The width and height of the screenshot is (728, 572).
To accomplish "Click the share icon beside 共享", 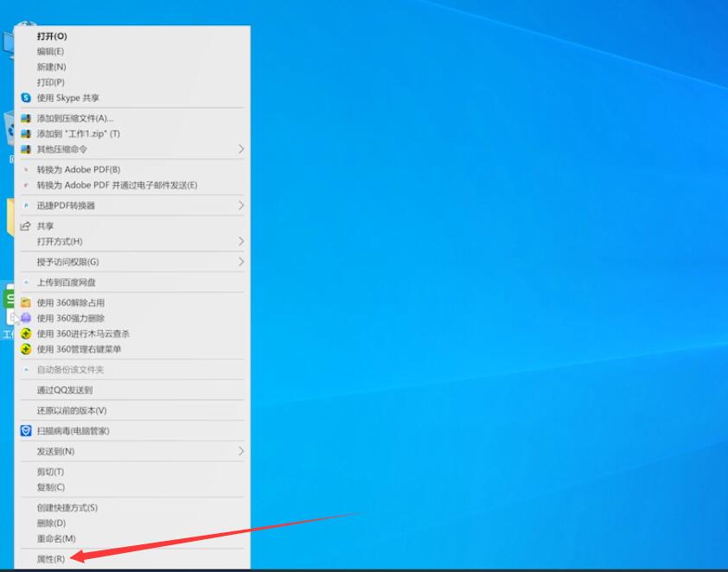I will pos(26,226).
